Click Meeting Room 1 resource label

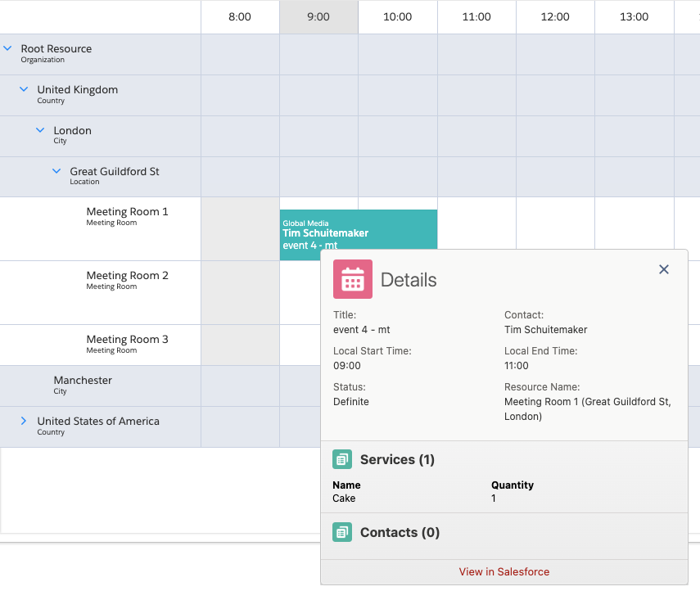tap(127, 212)
